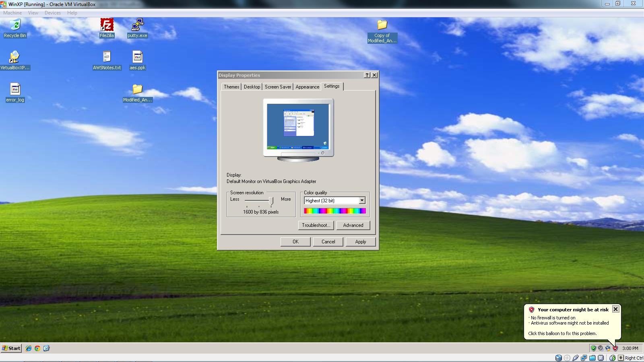644x362 pixels.
Task: Open the VirtualBox hard disk status icon
Action: (x=558, y=357)
